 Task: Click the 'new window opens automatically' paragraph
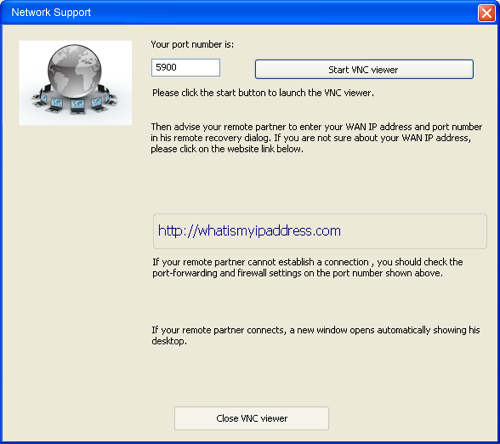click(x=316, y=335)
